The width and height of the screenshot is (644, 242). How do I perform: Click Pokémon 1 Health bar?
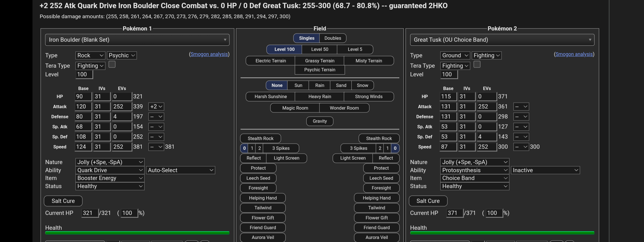[x=137, y=233]
